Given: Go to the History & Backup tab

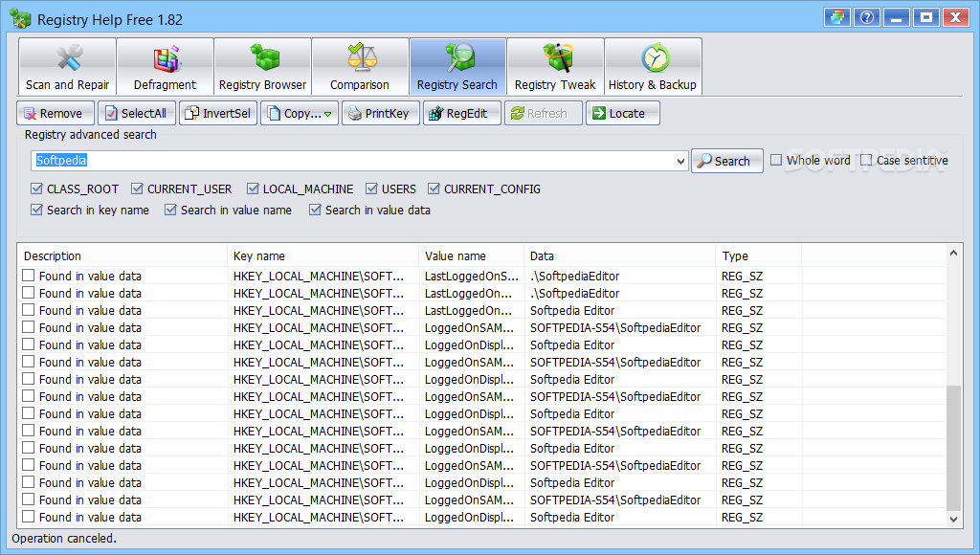Looking at the screenshot, I should [x=653, y=66].
